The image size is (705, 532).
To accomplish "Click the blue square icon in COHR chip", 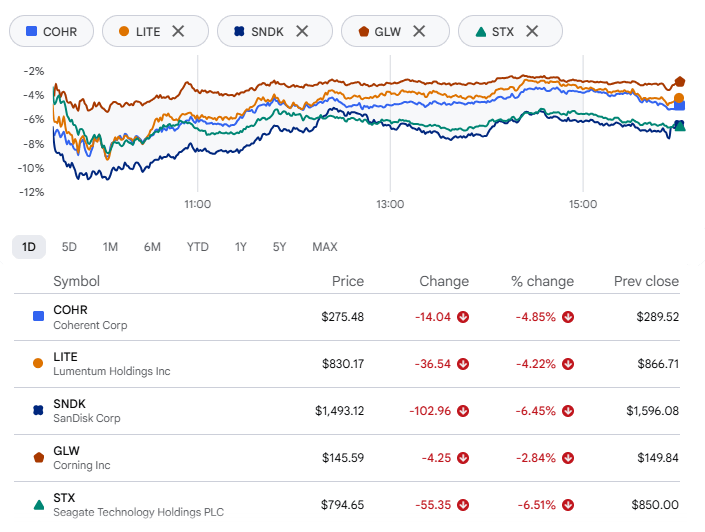I will click(31, 31).
